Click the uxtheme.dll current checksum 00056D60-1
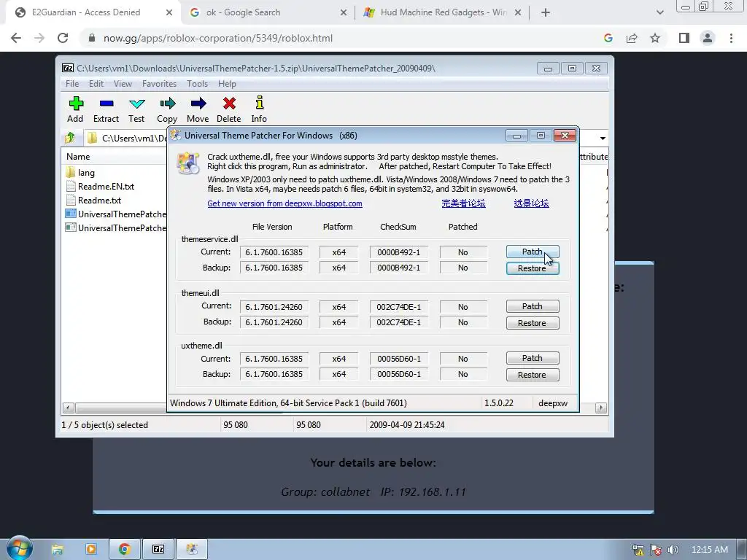The height and width of the screenshot is (560, 747). click(399, 359)
